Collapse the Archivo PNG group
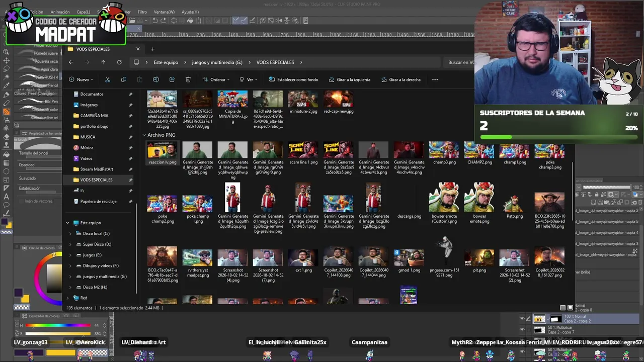 [x=144, y=135]
